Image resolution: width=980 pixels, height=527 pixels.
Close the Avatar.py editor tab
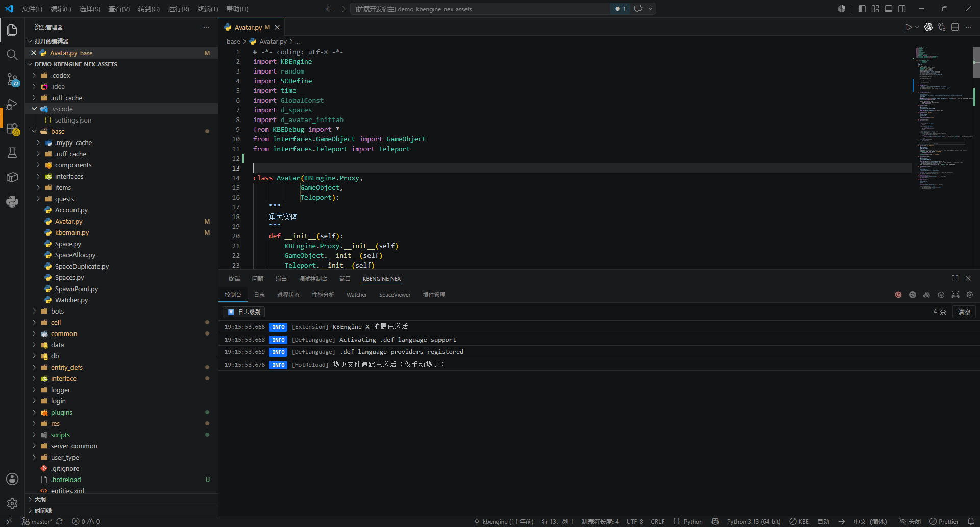[277, 27]
